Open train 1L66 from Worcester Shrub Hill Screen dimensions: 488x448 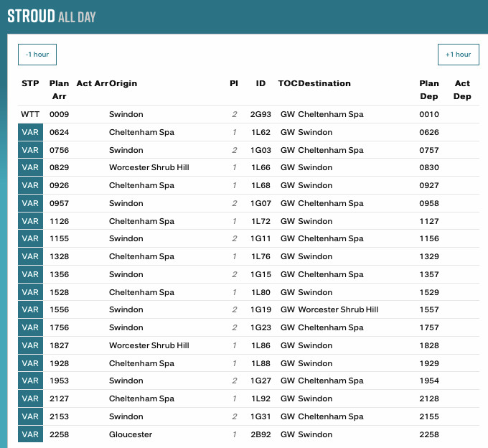point(261,168)
